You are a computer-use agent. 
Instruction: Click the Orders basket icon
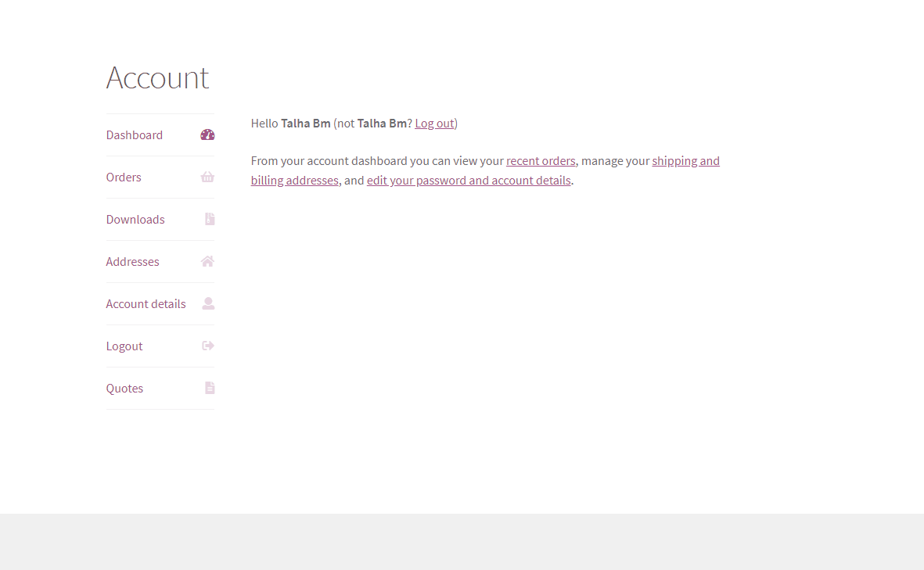(207, 177)
